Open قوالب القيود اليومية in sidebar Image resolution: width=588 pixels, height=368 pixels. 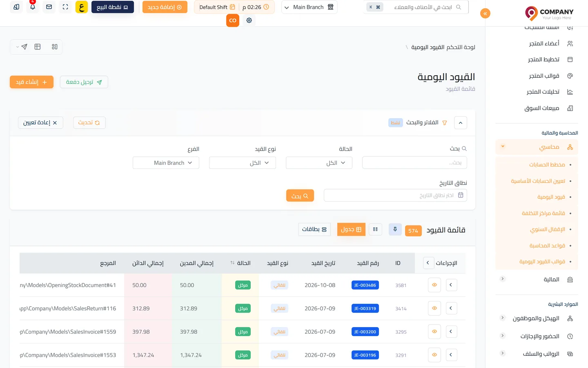click(x=542, y=261)
